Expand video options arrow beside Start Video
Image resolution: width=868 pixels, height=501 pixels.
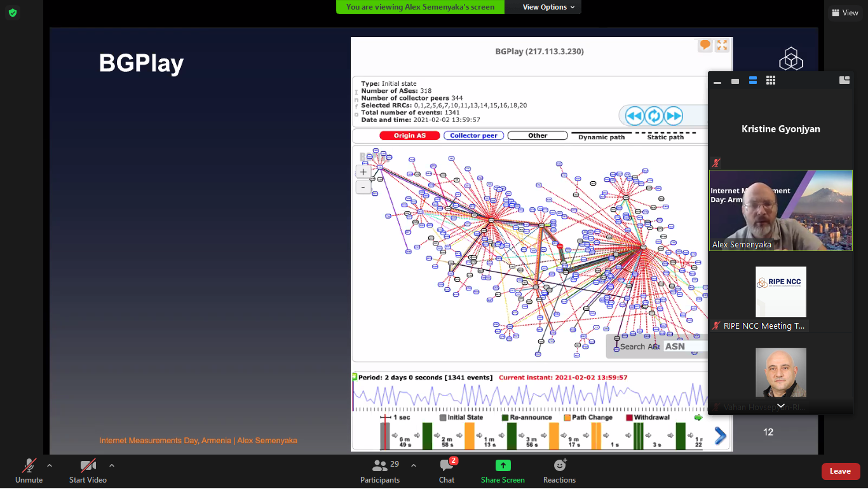pos(112,465)
